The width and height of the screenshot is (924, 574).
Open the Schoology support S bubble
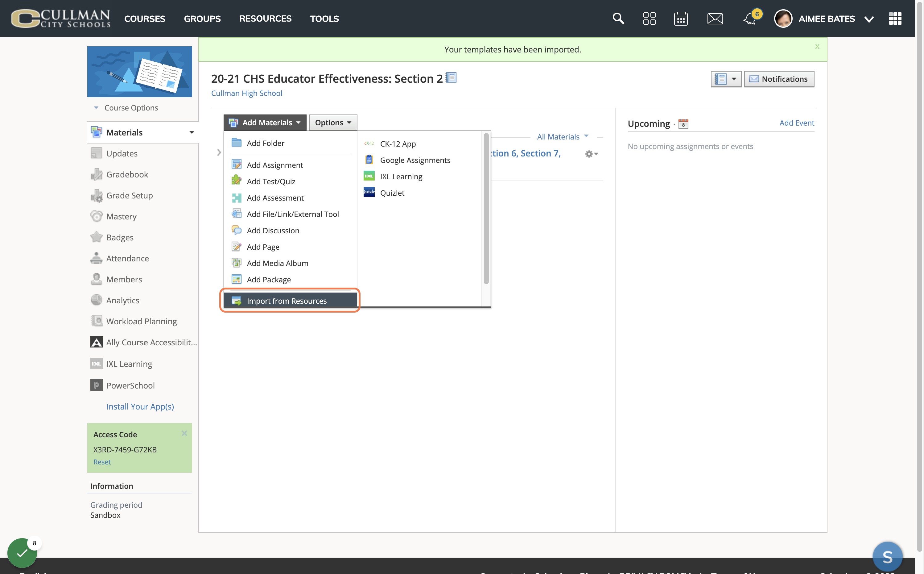[887, 556]
